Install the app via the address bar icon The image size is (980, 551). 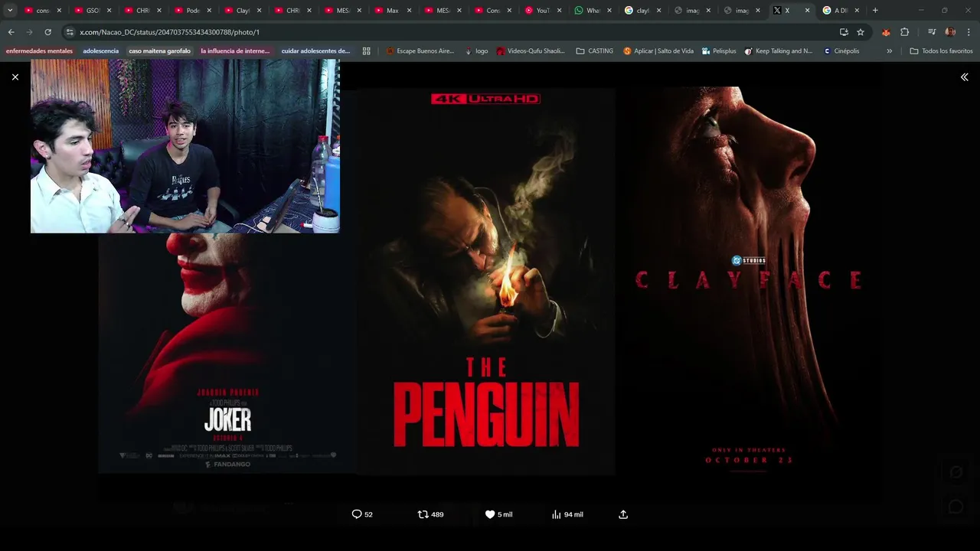coord(844,32)
